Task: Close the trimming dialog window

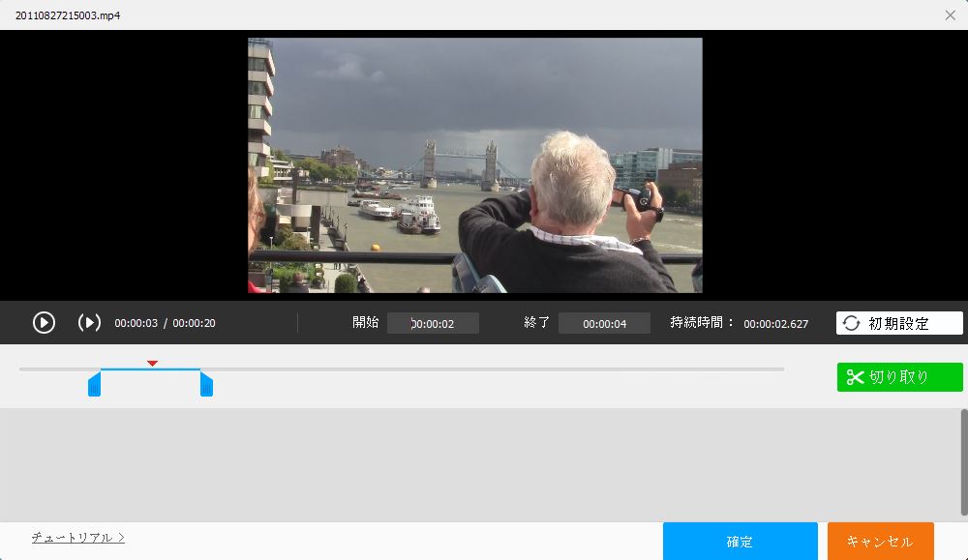Action: pyautogui.click(x=950, y=15)
